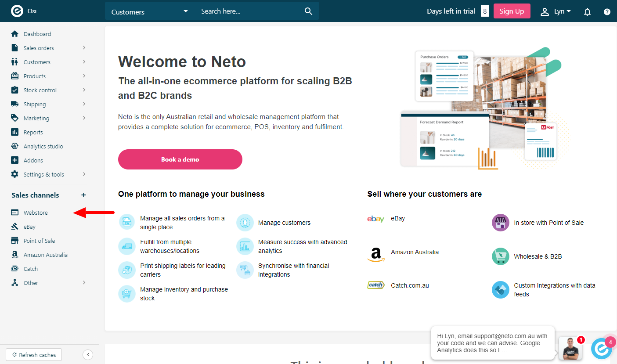Click the Sales orders document icon
The width and height of the screenshot is (617, 364).
tap(15, 48)
